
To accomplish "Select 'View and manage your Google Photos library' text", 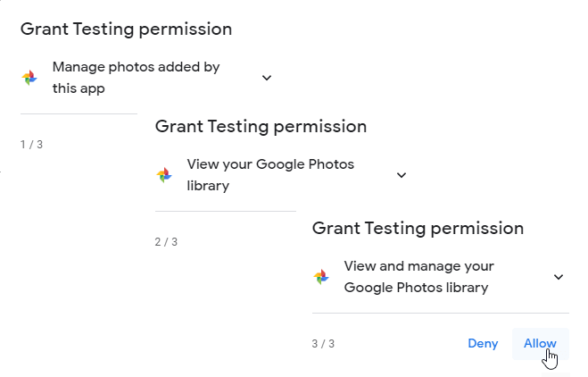I will coord(418,277).
